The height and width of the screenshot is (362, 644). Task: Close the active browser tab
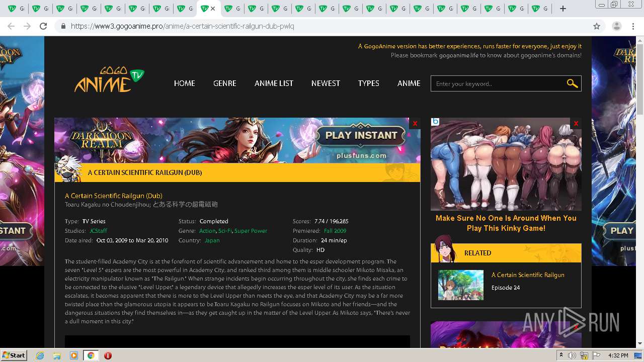[213, 9]
